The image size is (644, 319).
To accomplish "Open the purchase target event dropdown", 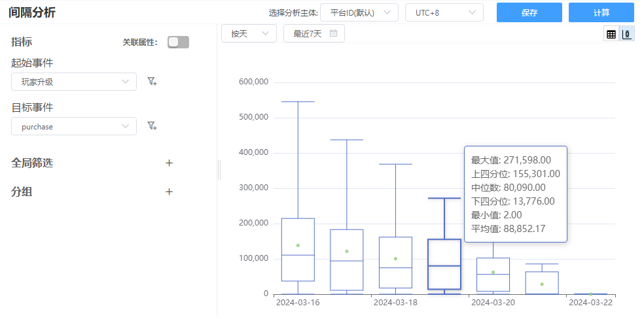I will point(74,126).
